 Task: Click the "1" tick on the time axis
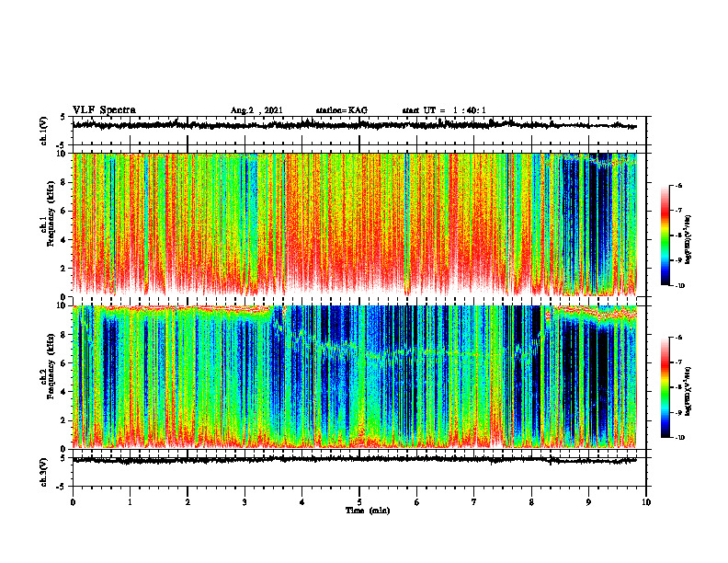click(x=130, y=502)
